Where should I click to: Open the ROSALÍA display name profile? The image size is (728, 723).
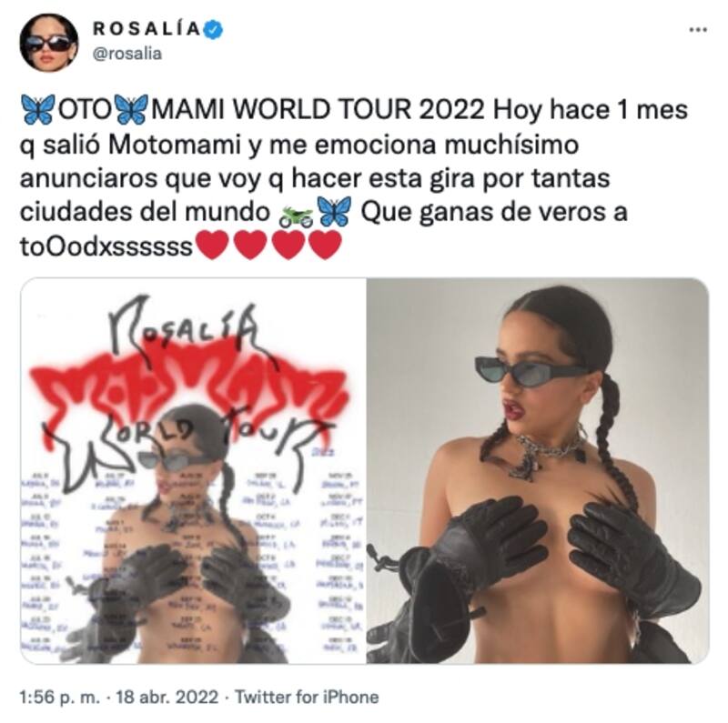click(x=147, y=29)
